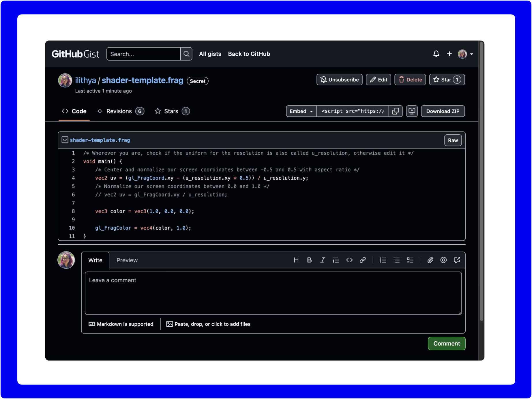
Task: Reference an issue or saved reply icon
Action: coord(457,260)
